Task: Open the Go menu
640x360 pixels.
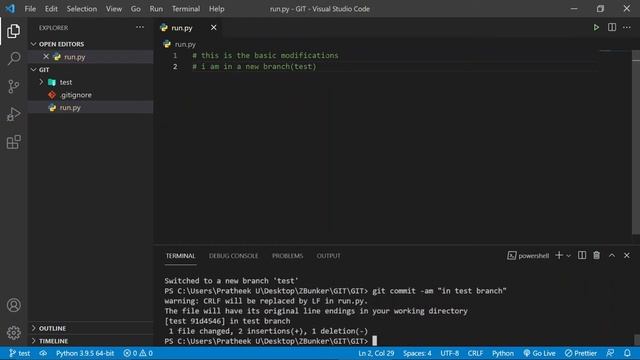Action: pos(136,9)
